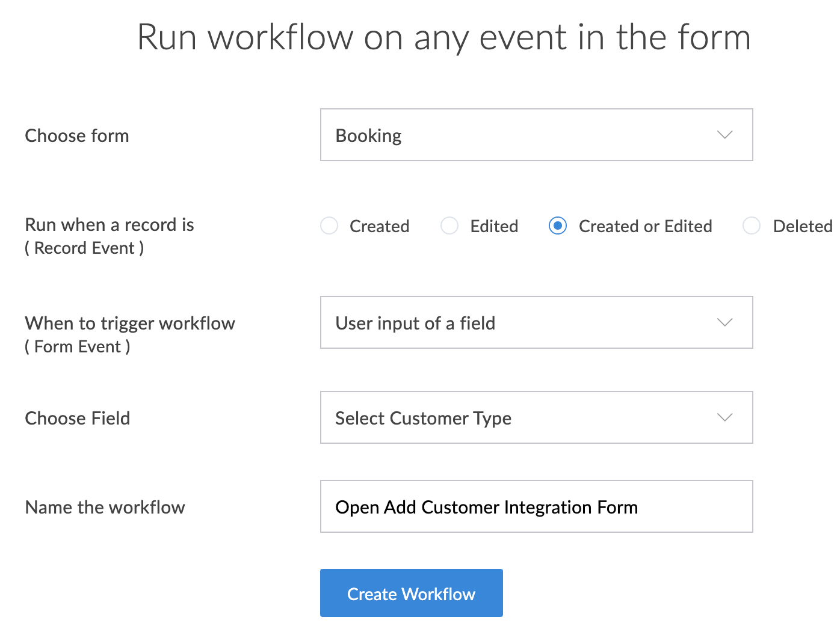Click the Created label text

[379, 226]
